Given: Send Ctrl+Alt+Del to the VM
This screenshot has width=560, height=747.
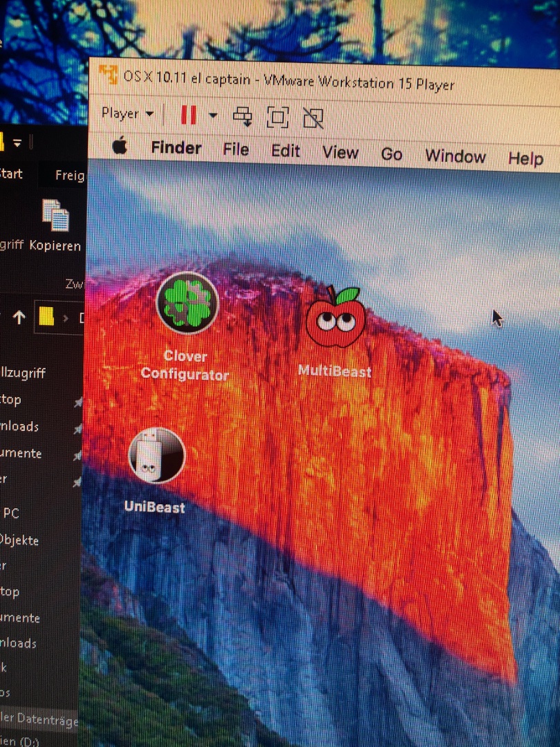Looking at the screenshot, I should 243,116.
